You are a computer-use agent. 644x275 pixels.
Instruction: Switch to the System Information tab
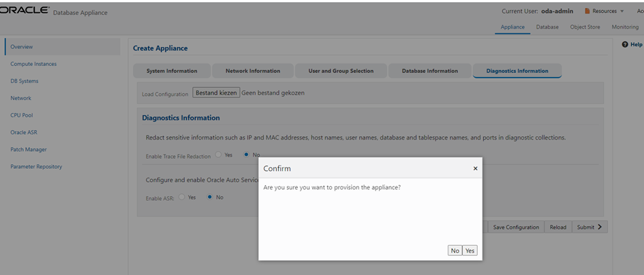click(x=172, y=71)
